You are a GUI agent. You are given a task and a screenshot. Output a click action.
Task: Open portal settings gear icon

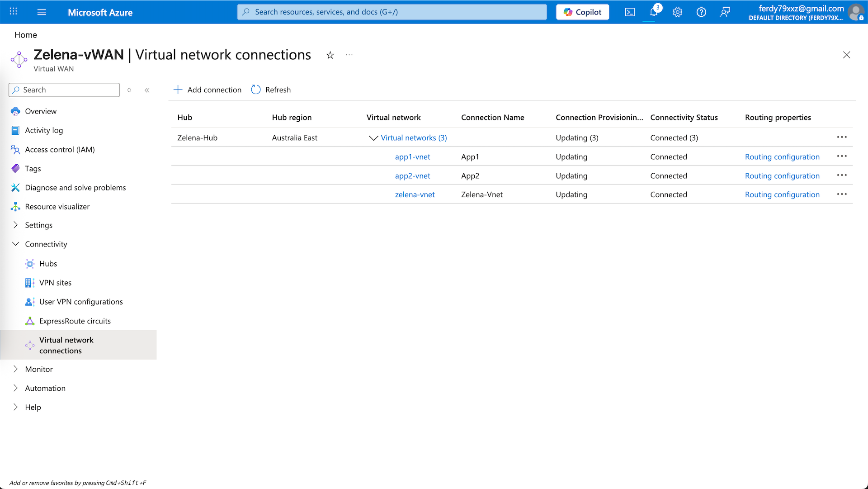(677, 12)
